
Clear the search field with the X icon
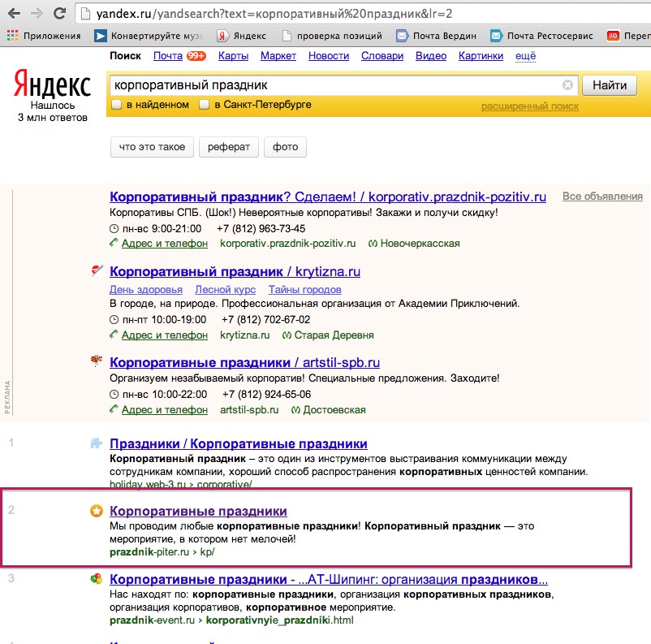pos(567,84)
